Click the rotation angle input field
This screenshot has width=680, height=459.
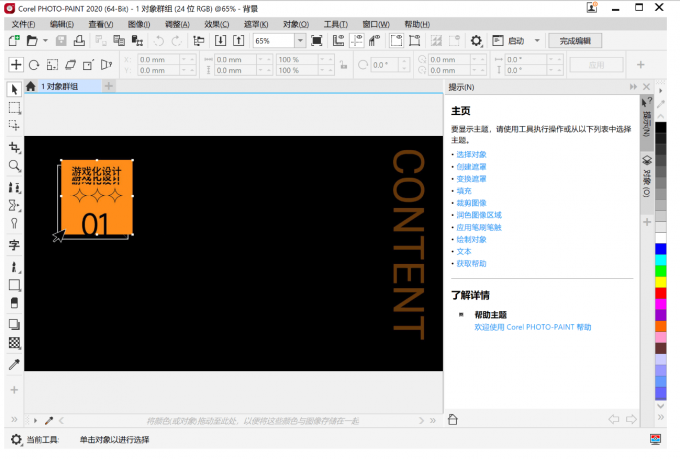pyautogui.click(x=385, y=65)
